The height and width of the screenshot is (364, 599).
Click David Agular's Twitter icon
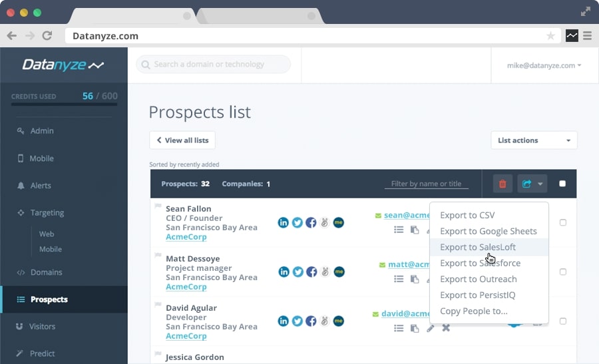click(298, 321)
